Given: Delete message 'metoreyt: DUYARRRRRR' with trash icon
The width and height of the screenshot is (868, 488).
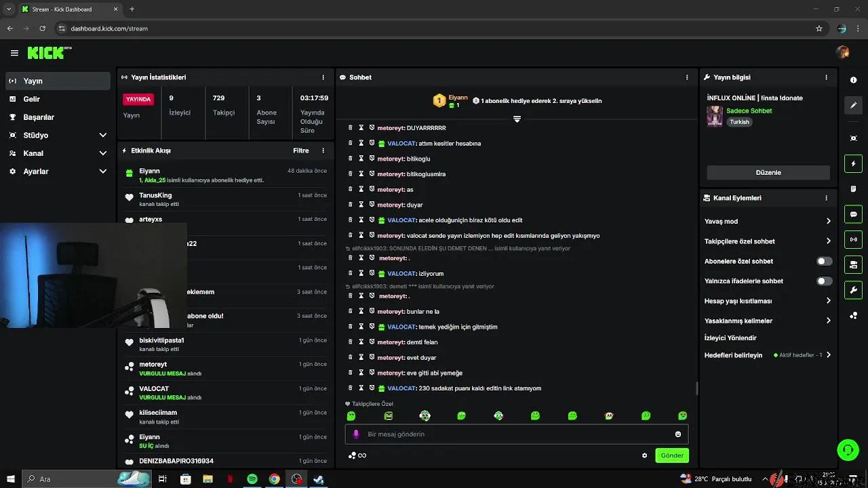Looking at the screenshot, I should click(x=351, y=127).
